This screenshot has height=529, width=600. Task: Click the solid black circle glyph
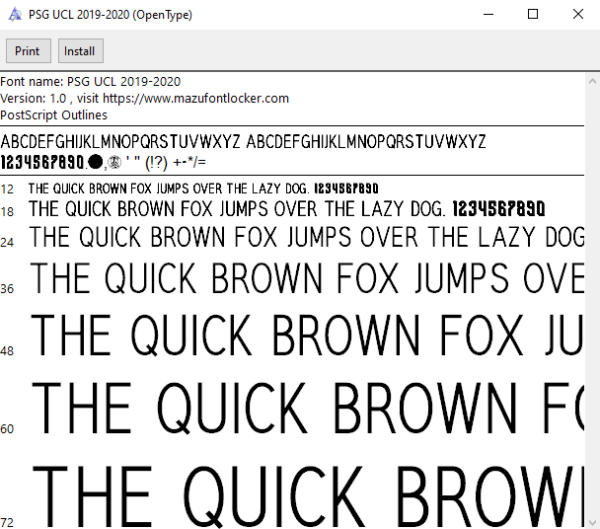(x=95, y=162)
